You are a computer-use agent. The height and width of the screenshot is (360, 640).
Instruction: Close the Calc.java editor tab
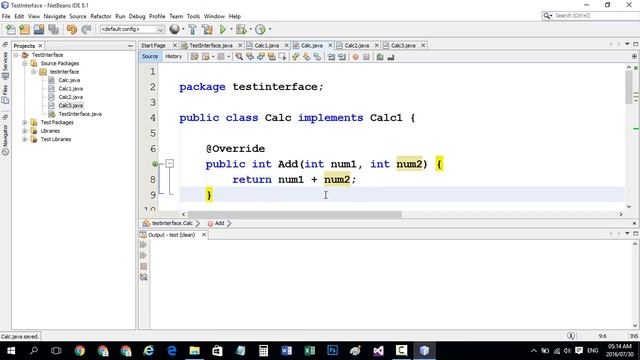330,45
